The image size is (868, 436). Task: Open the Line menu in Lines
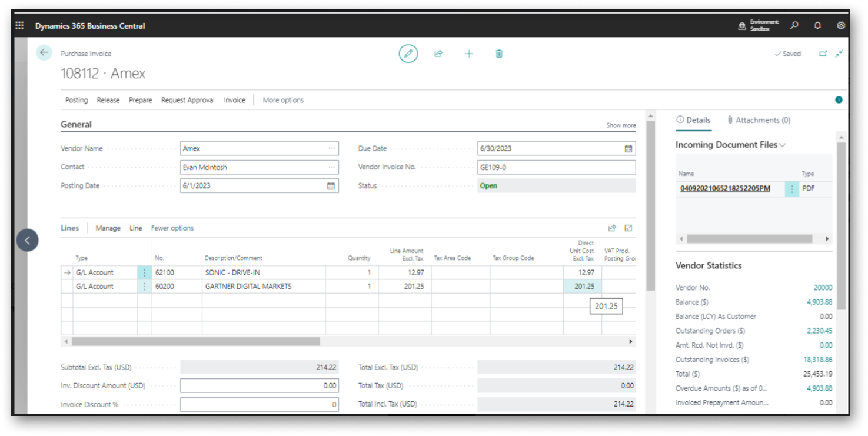pos(136,228)
